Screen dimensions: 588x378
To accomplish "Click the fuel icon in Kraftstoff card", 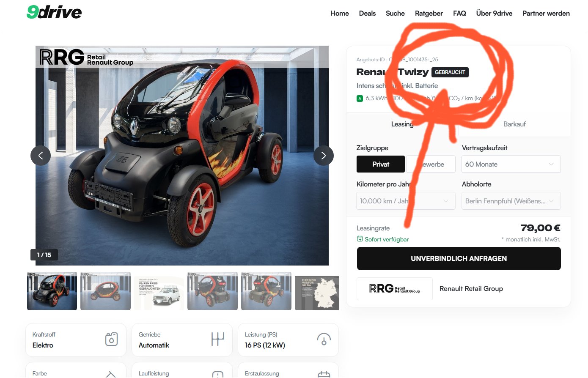I will point(111,339).
